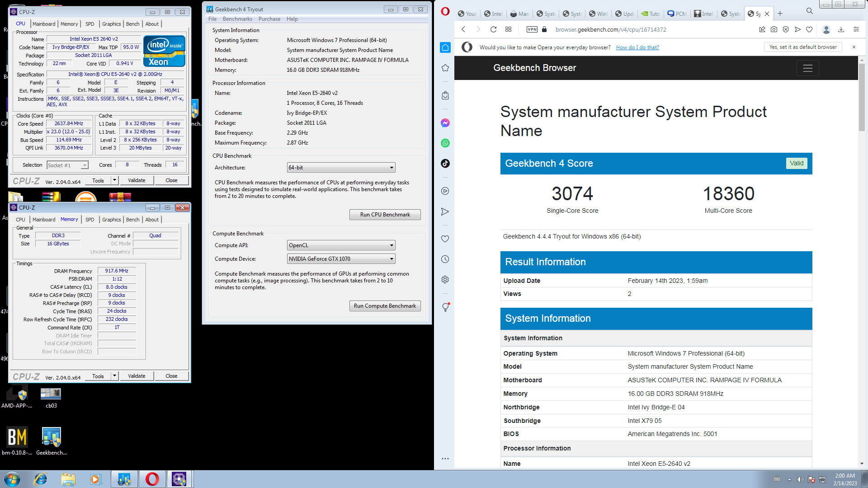
Task: Click the Valid badge on Geekbench score
Action: tap(797, 164)
